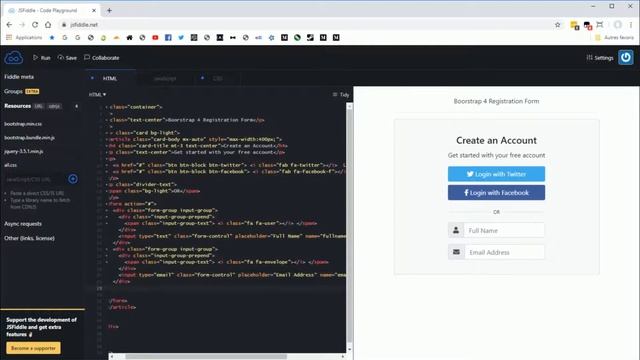Focus the resource URL input field
Viewport: 640px width, 360px height.
(x=34, y=179)
